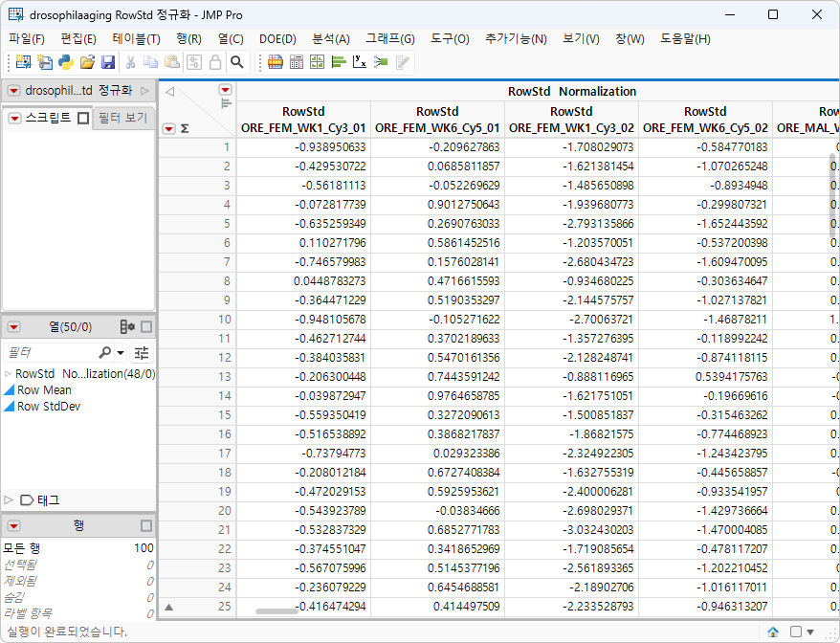Open the colorful data table icon
The width and height of the screenshot is (840, 643).
[276, 62]
